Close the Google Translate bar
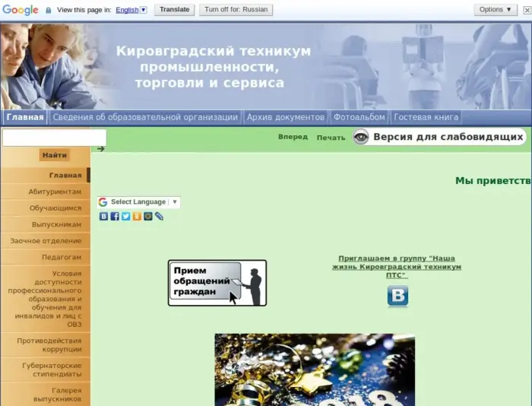This screenshot has width=532, height=406. [526, 10]
